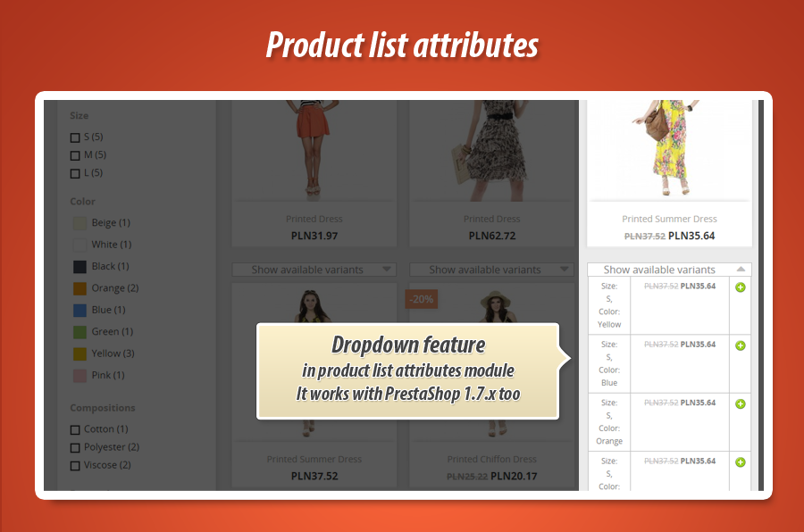Screen dimensions: 804x532
Task: Open the Printed Summer Dress product page
Action: coord(669,219)
